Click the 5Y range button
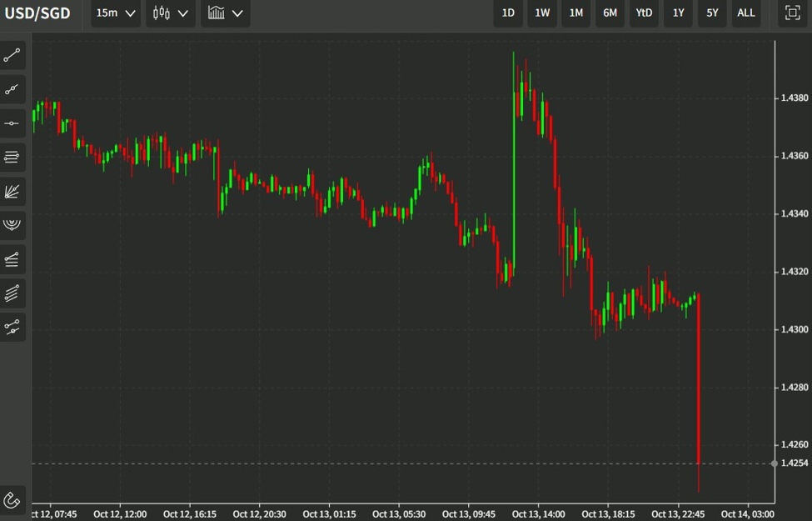Viewport: 812px width, 521px height. [x=711, y=13]
